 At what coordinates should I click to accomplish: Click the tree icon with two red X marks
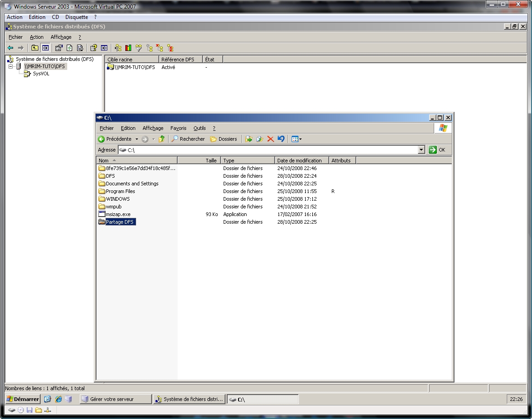(170, 48)
